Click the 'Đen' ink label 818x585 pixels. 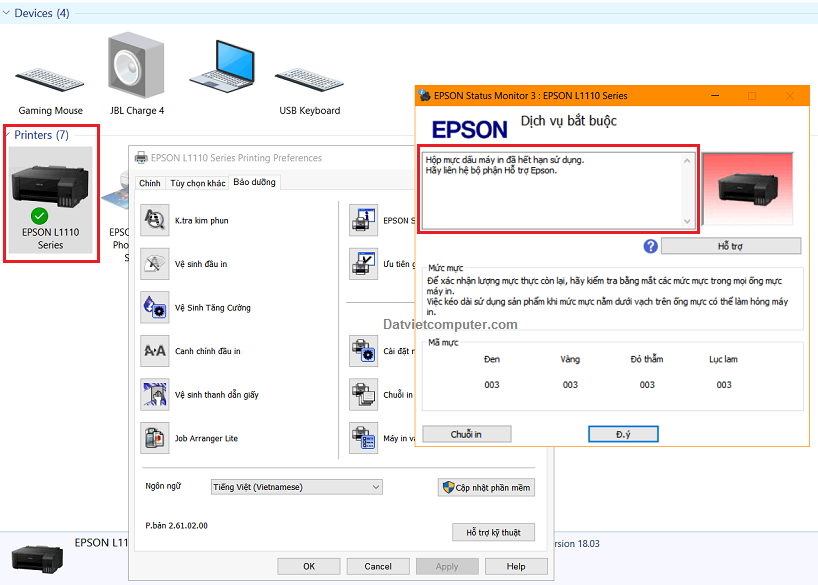pos(491,359)
